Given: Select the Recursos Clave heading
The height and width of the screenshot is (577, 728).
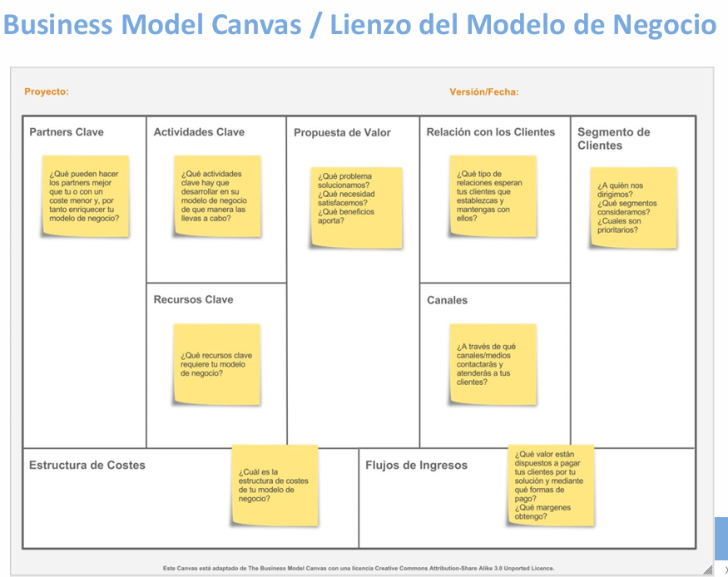Looking at the screenshot, I should click(x=193, y=299).
